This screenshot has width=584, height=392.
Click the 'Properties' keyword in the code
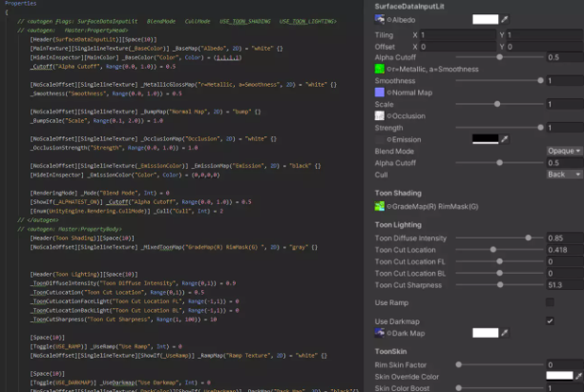pyautogui.click(x=20, y=4)
